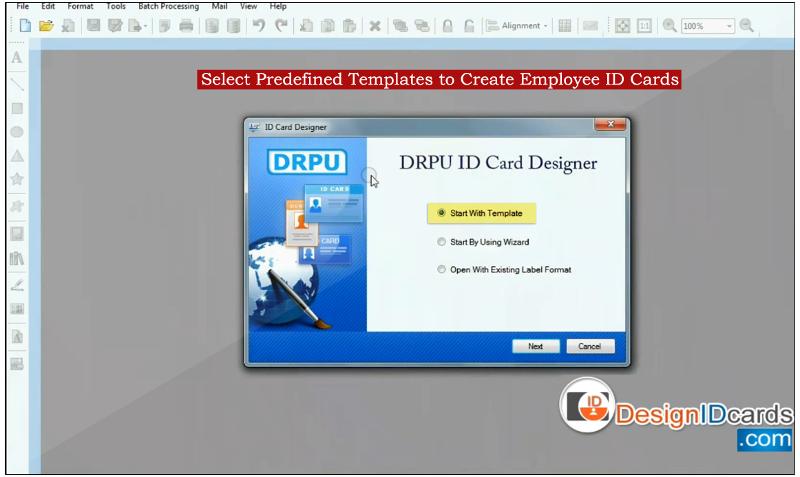Open the Alignment dropdown
Image resolution: width=800 pixels, height=477 pixels.
(517, 26)
